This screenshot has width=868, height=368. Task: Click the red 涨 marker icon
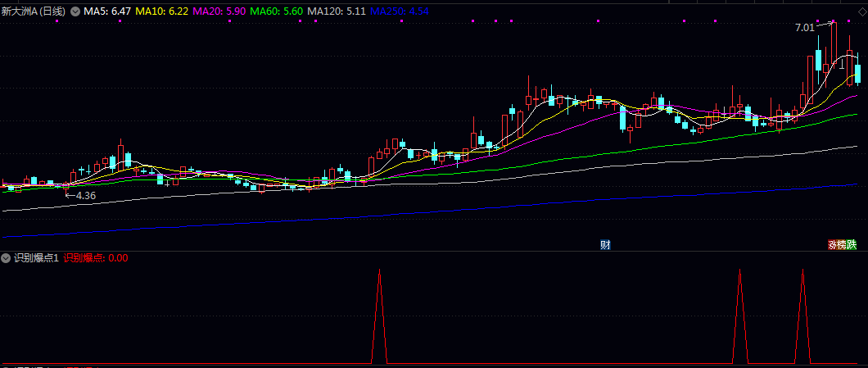832,244
